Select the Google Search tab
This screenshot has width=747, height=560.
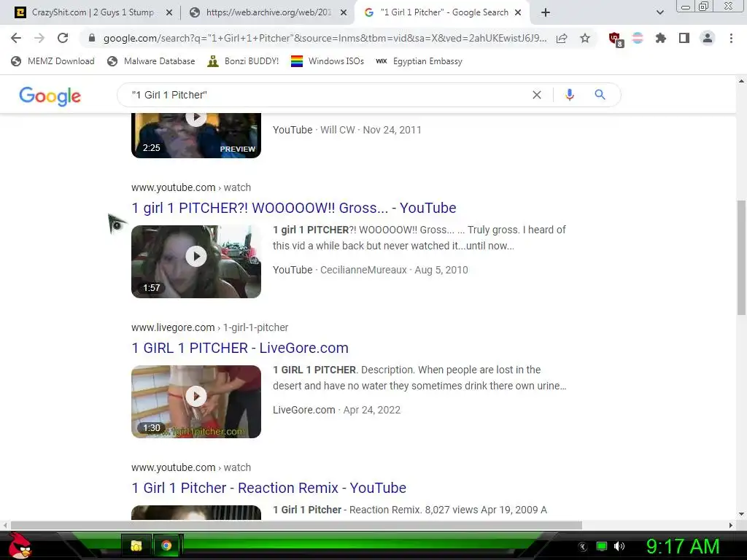[443, 12]
